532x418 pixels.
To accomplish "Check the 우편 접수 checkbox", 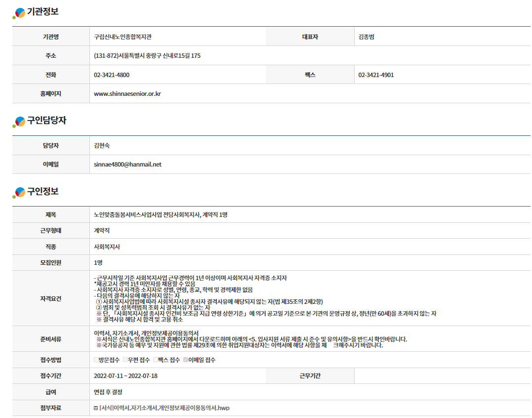I will [125, 360].
